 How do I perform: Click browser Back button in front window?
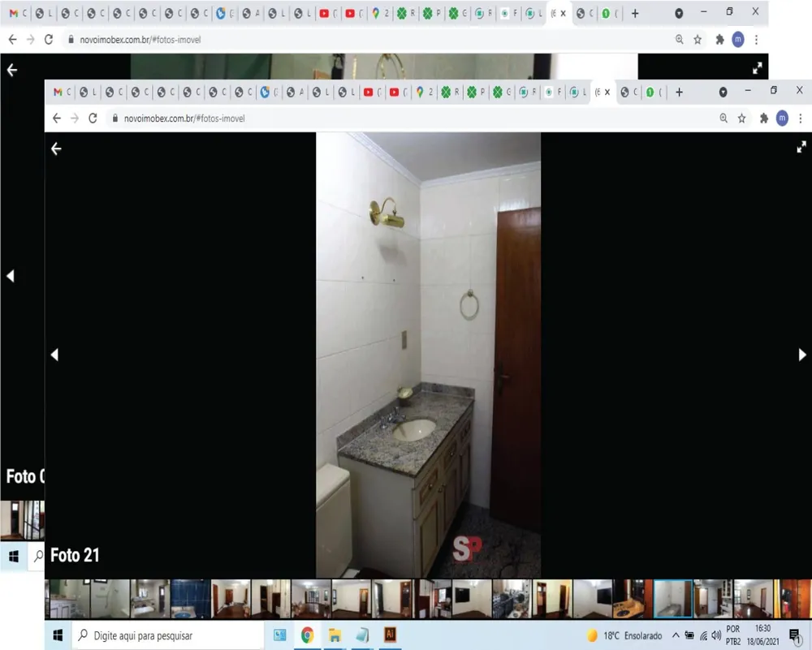57,118
